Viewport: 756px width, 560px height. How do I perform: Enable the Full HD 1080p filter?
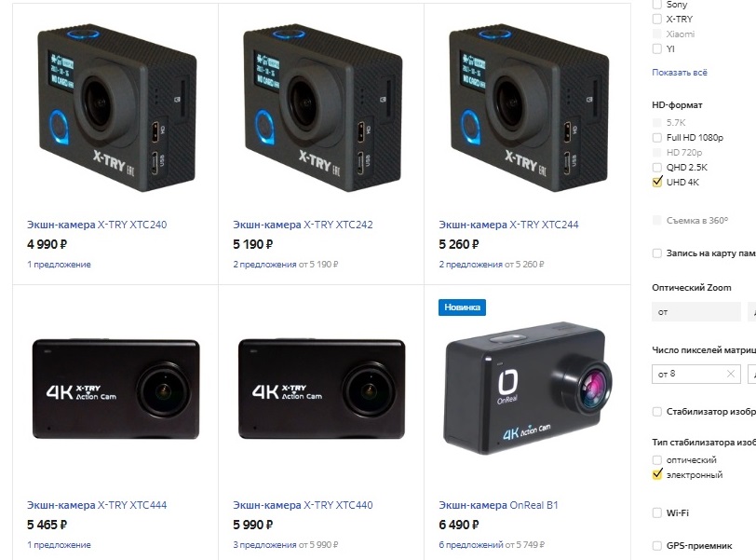click(x=656, y=138)
